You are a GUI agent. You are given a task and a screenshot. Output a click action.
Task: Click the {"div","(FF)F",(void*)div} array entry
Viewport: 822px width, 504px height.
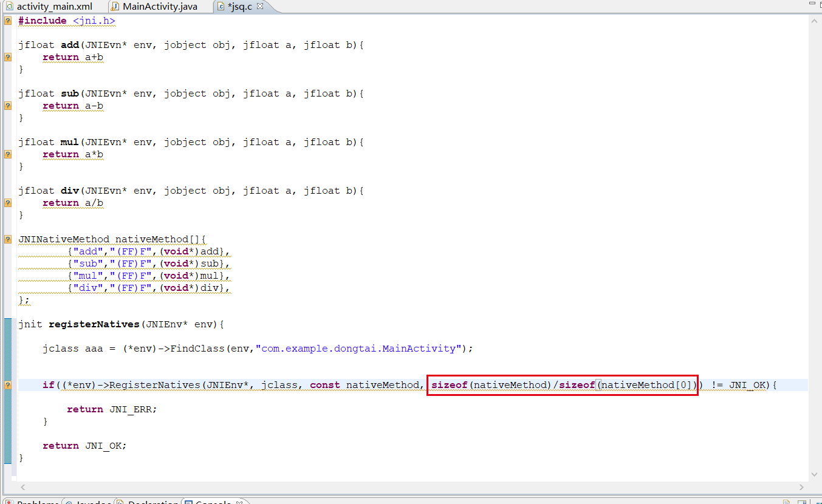coord(146,288)
